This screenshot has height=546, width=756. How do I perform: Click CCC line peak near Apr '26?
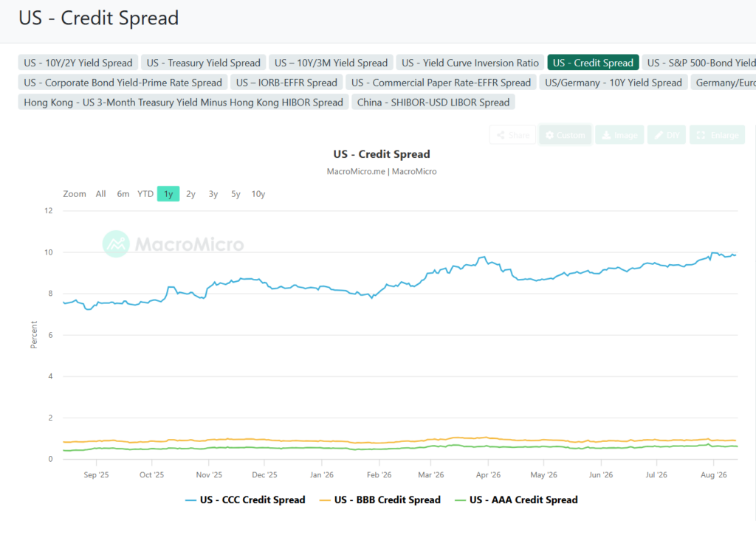point(484,258)
